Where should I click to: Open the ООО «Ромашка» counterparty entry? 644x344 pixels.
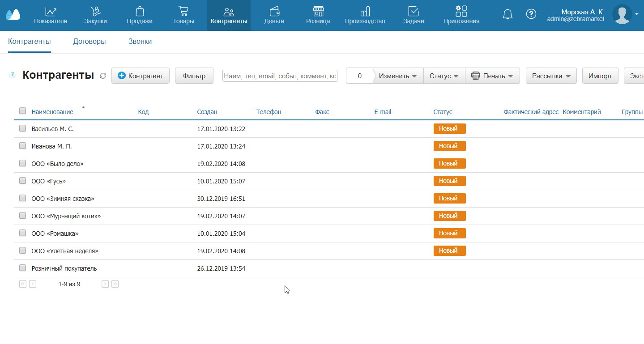(x=55, y=234)
